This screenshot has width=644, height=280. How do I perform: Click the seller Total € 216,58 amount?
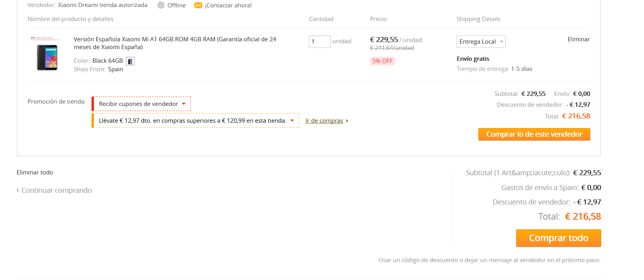[x=576, y=116]
